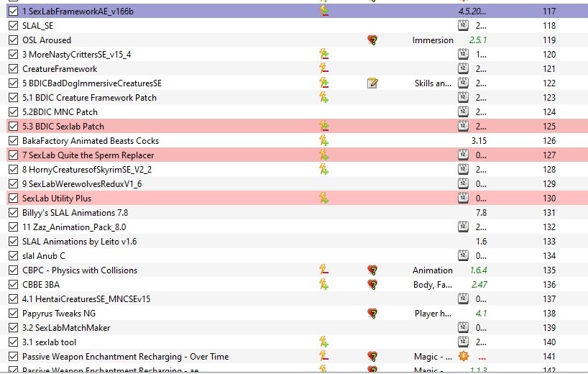Screen dimensions: 588x374
Task: Click heart endorse icon on CBPC row
Action: click(x=372, y=270)
